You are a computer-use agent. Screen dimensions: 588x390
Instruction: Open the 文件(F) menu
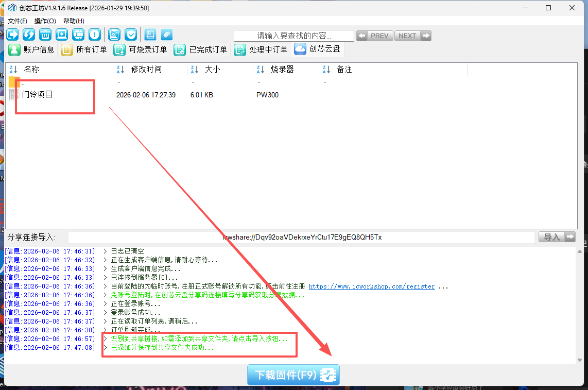pos(17,21)
